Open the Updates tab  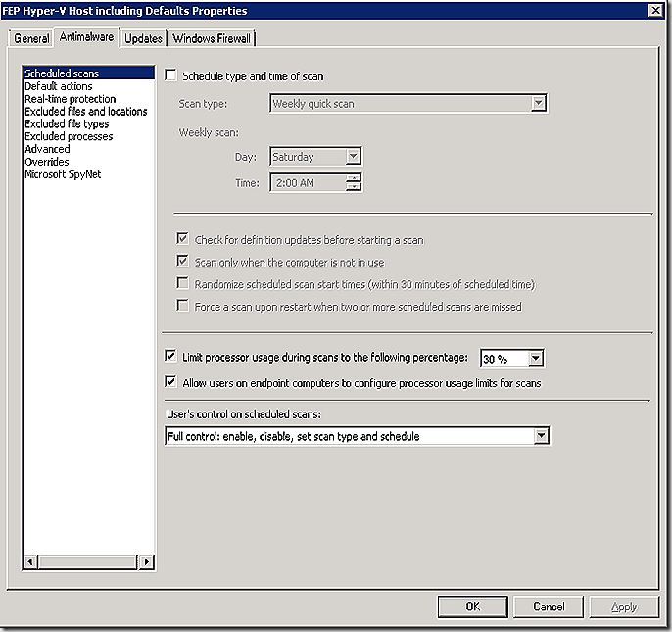point(143,38)
